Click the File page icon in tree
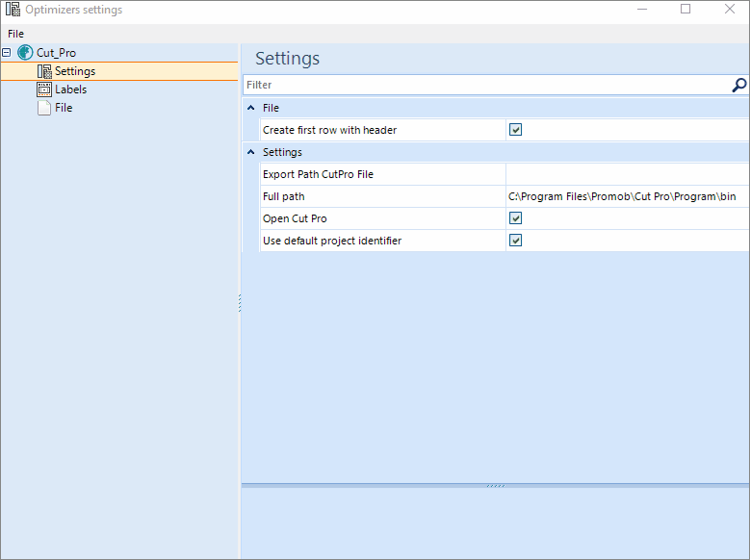The image size is (750, 560). point(44,108)
